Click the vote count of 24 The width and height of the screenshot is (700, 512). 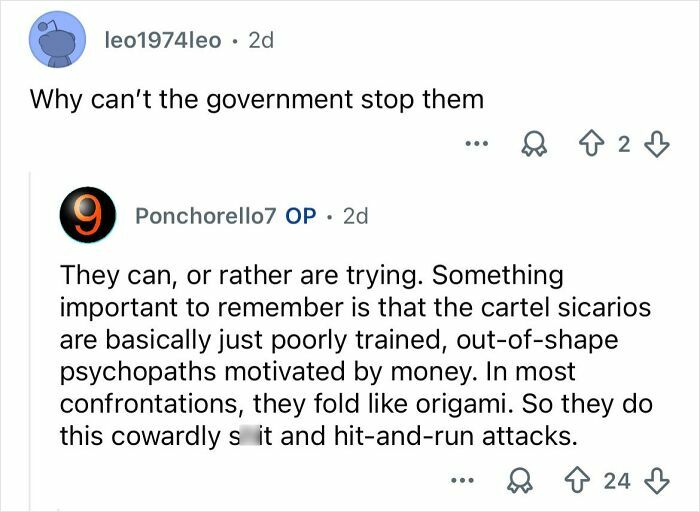pyautogui.click(x=618, y=480)
